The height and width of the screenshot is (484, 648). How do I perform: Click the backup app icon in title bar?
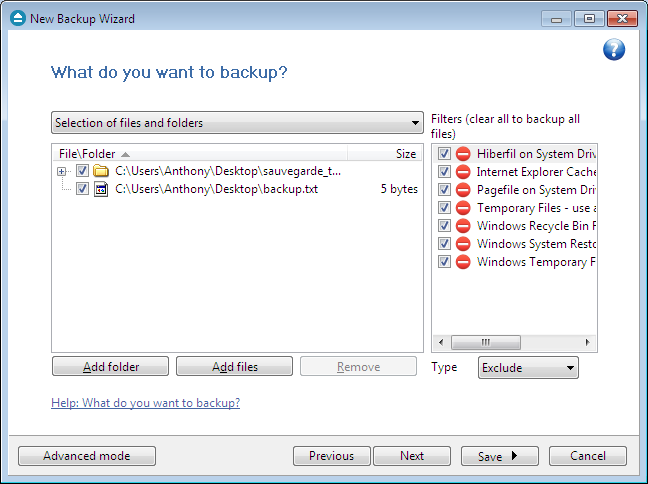tap(18, 18)
